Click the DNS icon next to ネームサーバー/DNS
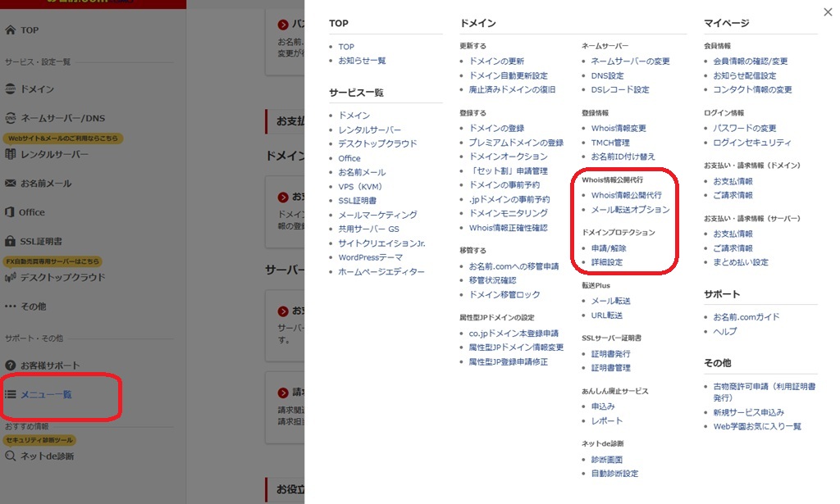Image resolution: width=840 pixels, height=504 pixels. [10, 118]
